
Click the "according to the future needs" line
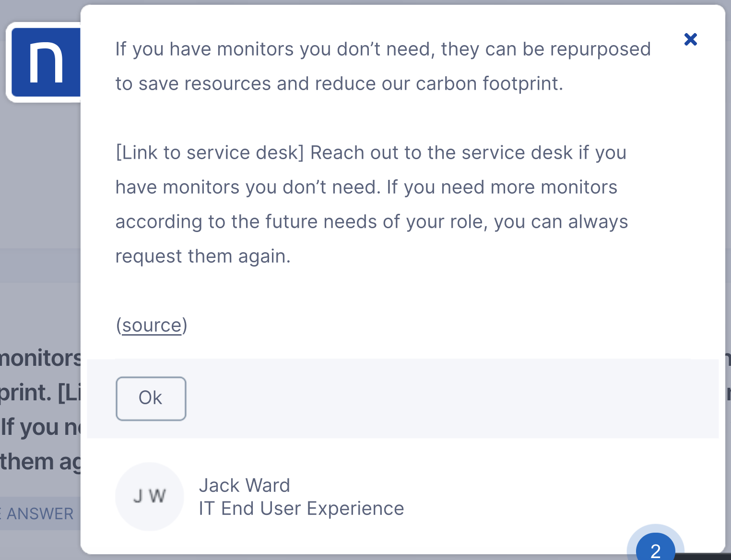[x=371, y=222]
